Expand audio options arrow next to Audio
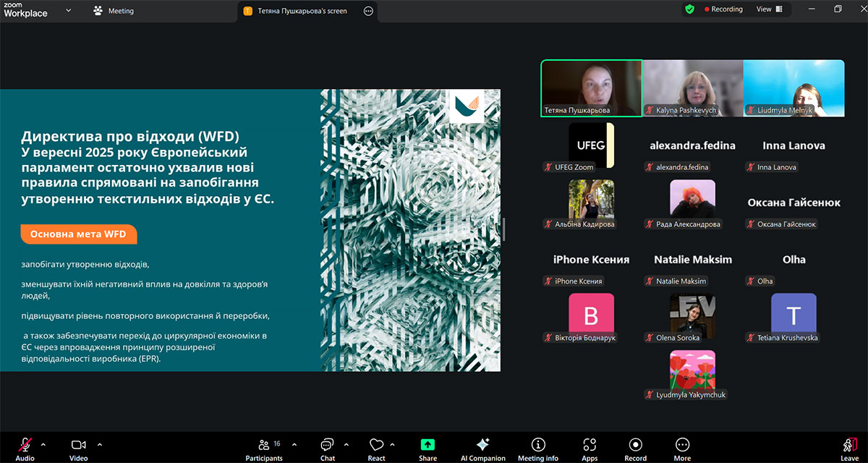The image size is (868, 463). point(43,444)
